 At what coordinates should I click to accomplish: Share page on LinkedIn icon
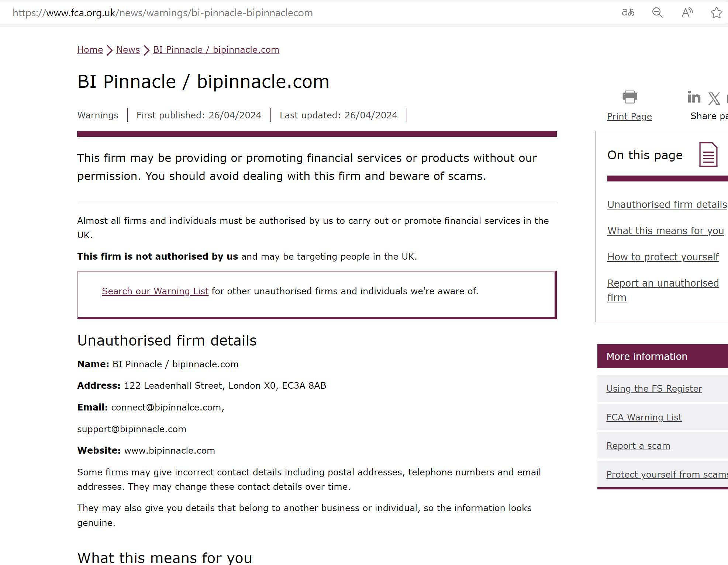point(694,97)
